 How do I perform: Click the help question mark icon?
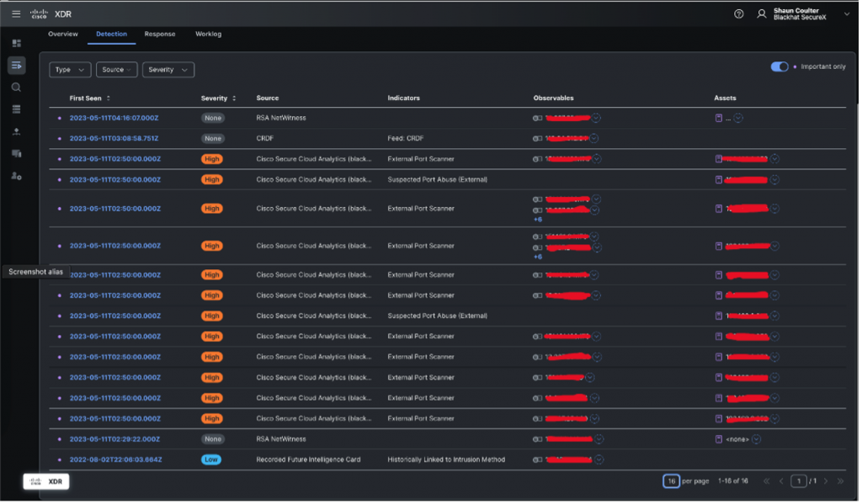(738, 13)
